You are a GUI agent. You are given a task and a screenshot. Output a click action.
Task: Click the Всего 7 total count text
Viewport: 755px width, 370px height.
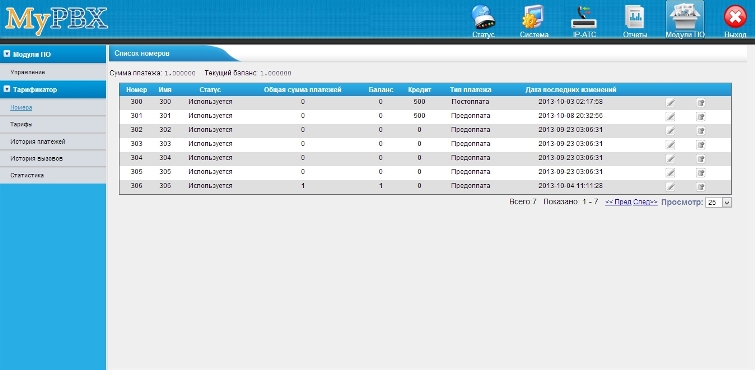(522, 202)
